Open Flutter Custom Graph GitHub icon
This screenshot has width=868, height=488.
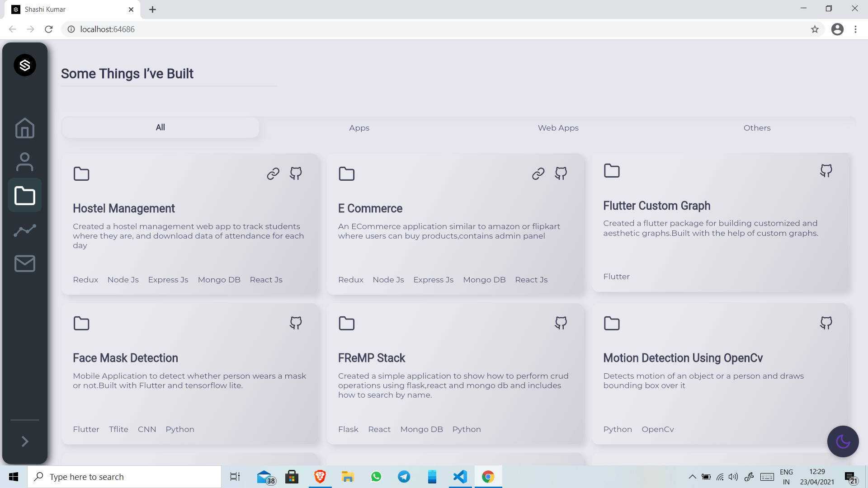tap(826, 171)
